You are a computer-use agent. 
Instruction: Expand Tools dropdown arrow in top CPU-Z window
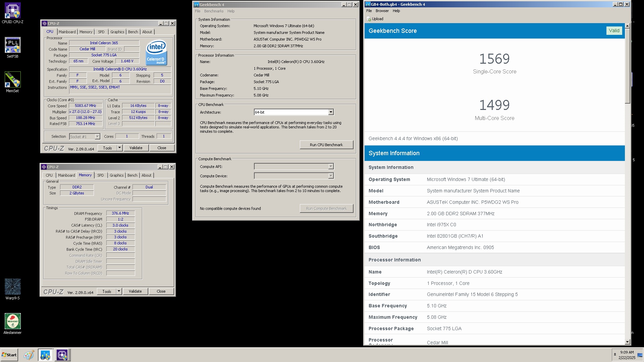119,148
